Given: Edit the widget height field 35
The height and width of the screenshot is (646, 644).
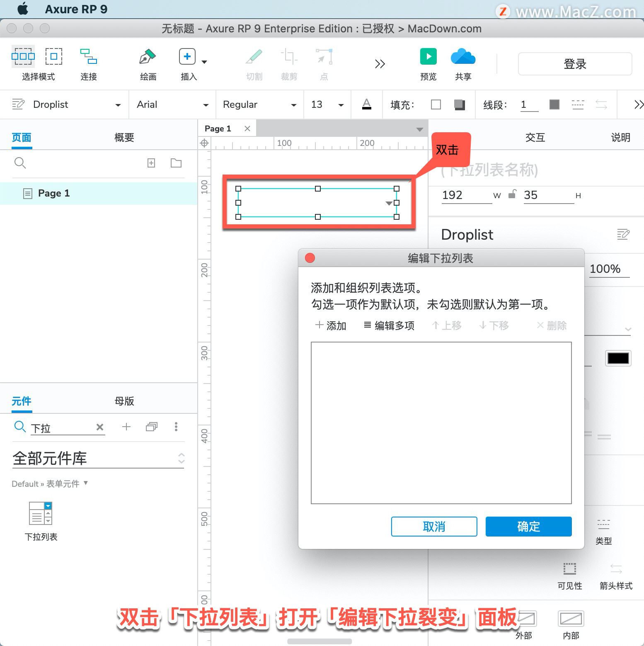Looking at the screenshot, I should coord(549,195).
